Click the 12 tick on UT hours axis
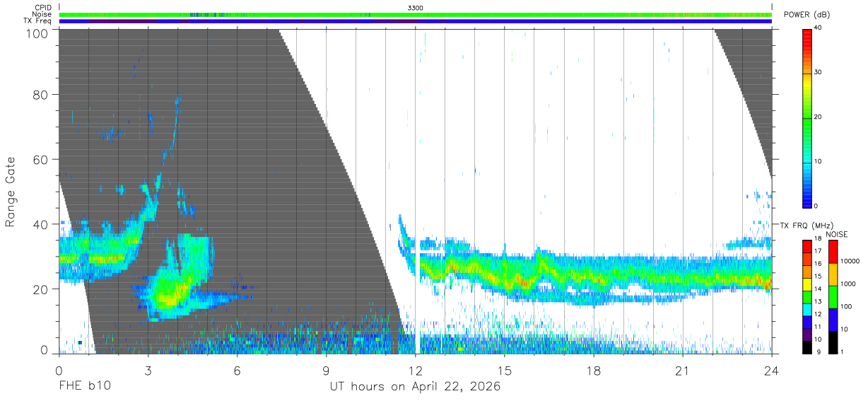Image resolution: width=868 pixels, height=401 pixels. tap(415, 370)
